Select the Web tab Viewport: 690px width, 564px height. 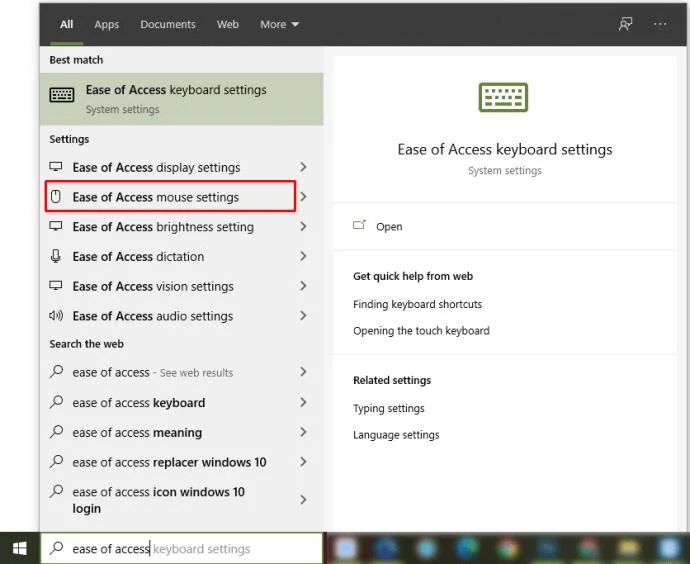[228, 24]
